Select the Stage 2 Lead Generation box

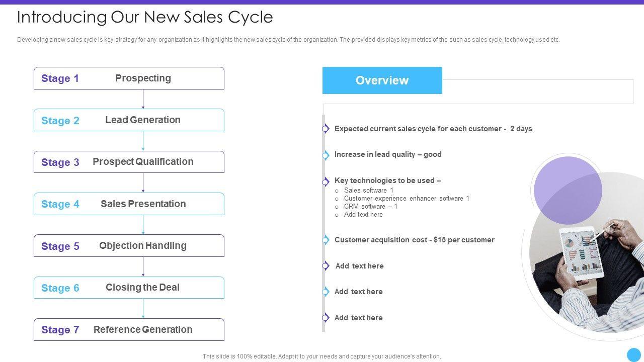pos(129,120)
